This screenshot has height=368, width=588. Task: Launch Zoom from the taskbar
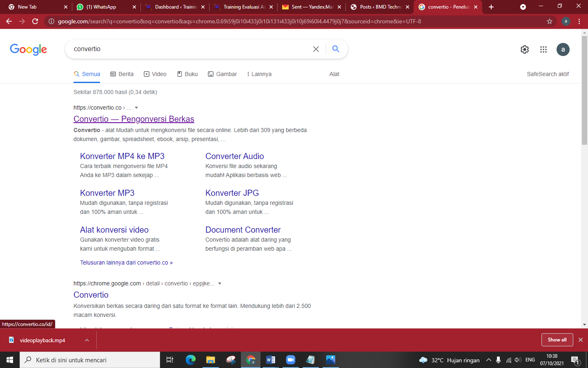pos(290,360)
